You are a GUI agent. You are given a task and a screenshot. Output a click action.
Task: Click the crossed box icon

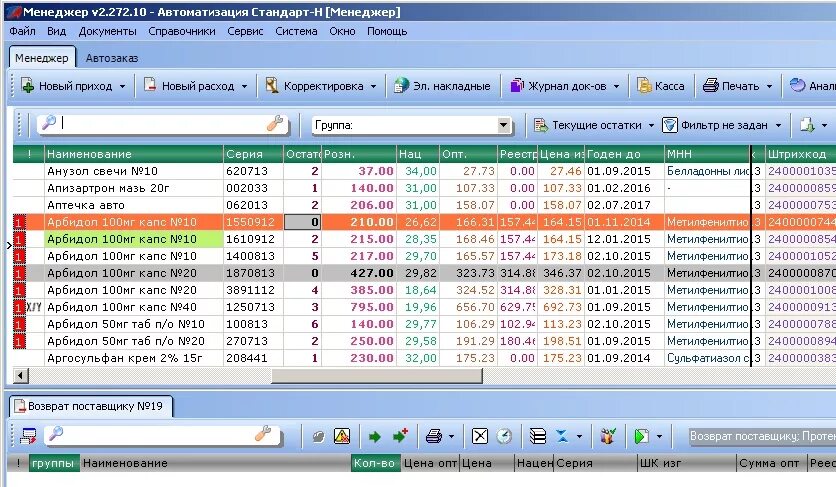click(x=480, y=436)
